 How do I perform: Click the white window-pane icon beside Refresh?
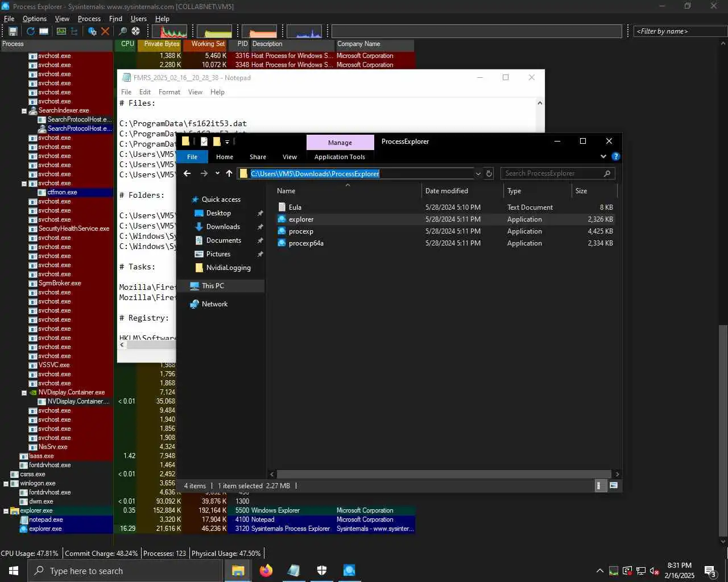(44, 31)
